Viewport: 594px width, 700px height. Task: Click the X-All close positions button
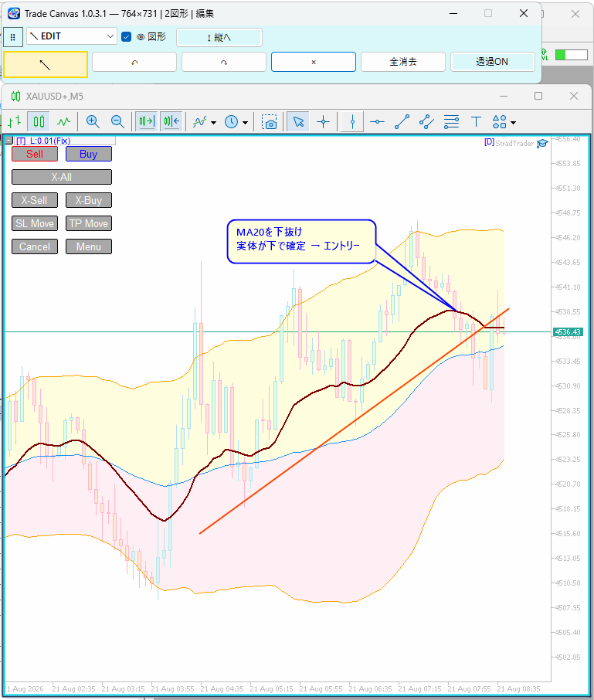coord(62,177)
